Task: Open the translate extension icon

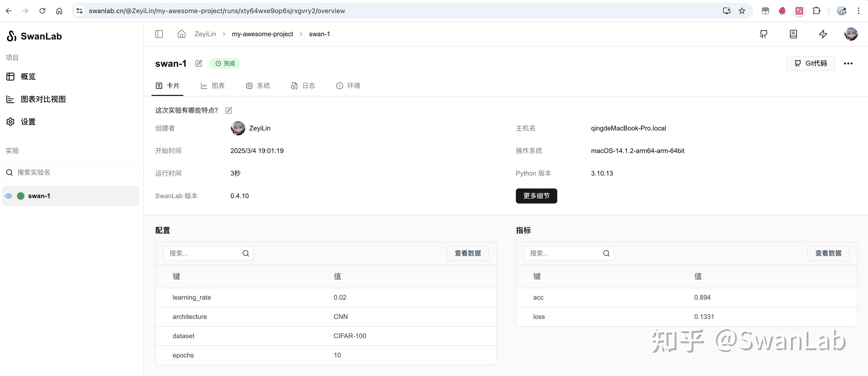Action: point(799,11)
